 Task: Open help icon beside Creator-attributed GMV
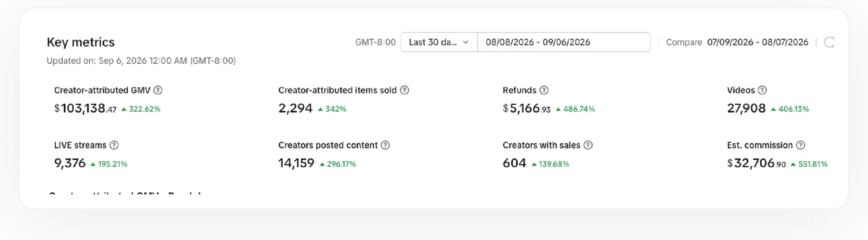tap(157, 90)
